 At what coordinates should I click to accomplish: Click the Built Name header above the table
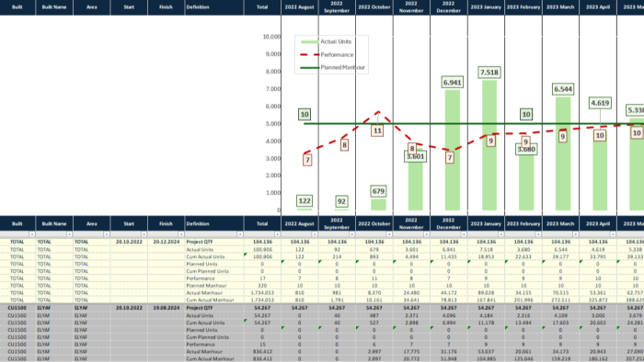53,224
